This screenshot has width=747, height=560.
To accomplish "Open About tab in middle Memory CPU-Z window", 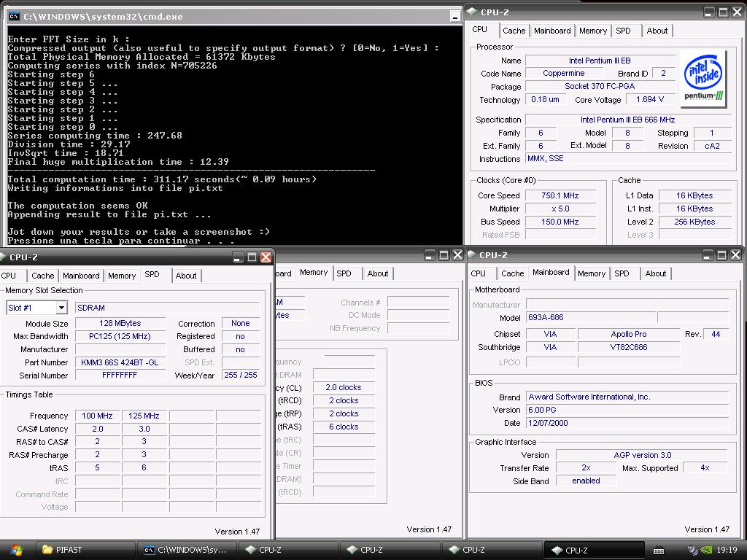I will 378,274.
